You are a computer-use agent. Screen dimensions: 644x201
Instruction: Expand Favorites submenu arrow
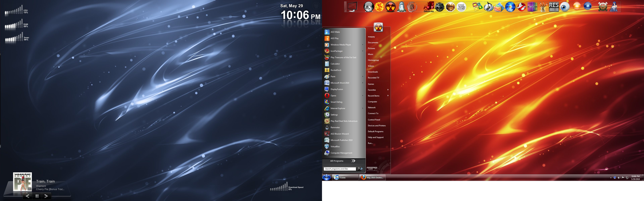click(x=388, y=90)
